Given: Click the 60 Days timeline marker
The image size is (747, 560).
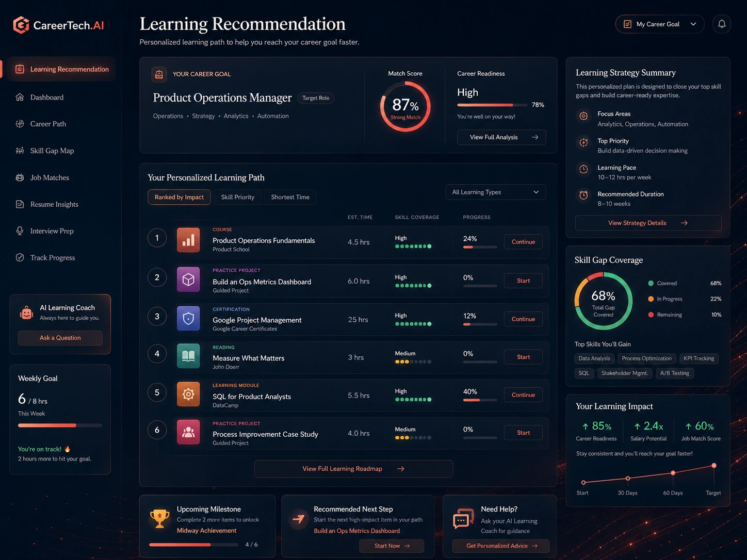Looking at the screenshot, I should pos(673,473).
